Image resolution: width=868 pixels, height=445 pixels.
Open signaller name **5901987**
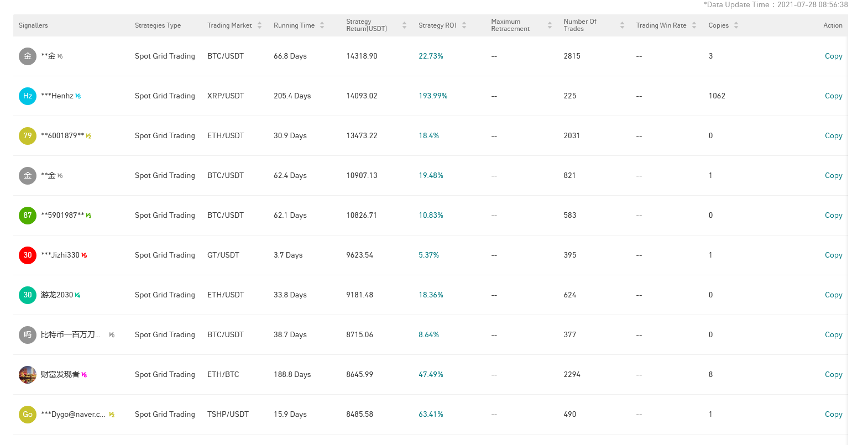click(62, 216)
